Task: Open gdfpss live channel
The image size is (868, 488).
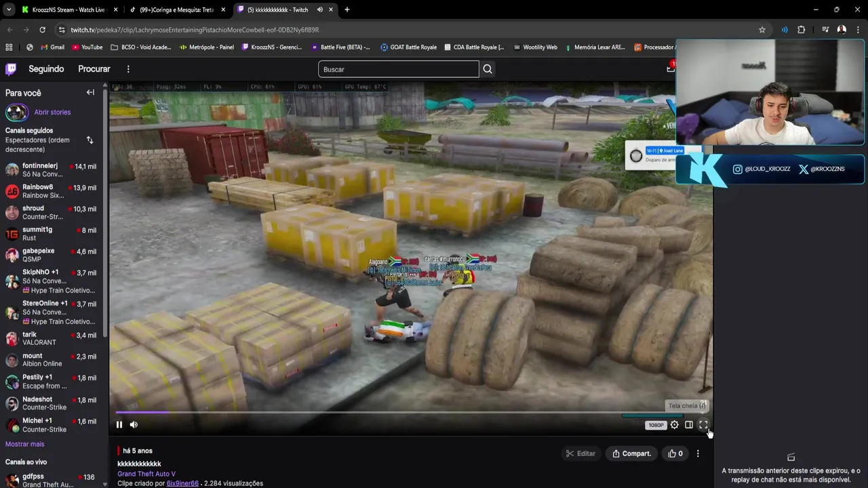Action: (x=52, y=480)
